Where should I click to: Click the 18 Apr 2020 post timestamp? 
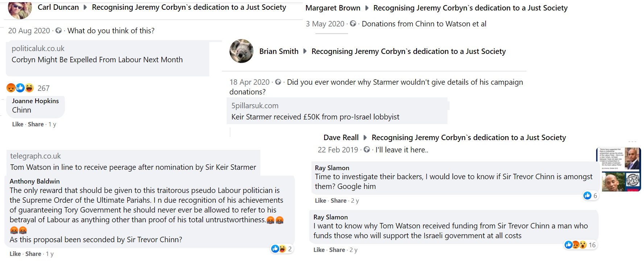[x=249, y=82]
